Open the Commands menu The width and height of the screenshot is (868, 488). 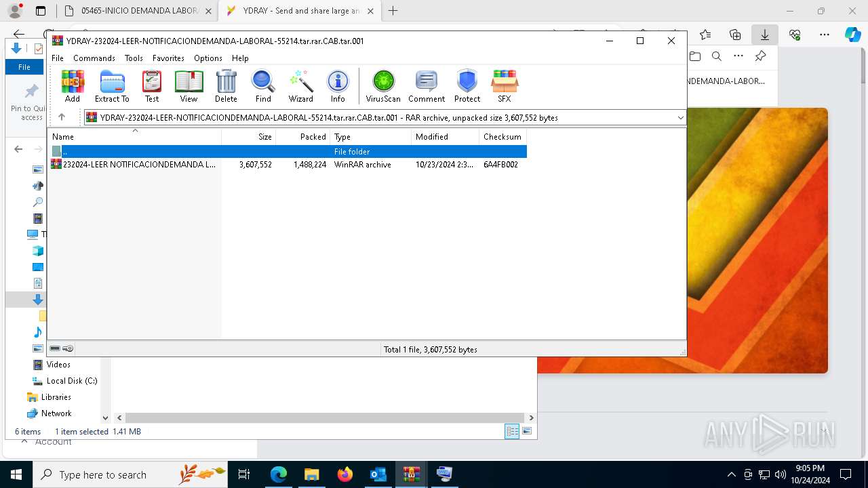point(94,58)
